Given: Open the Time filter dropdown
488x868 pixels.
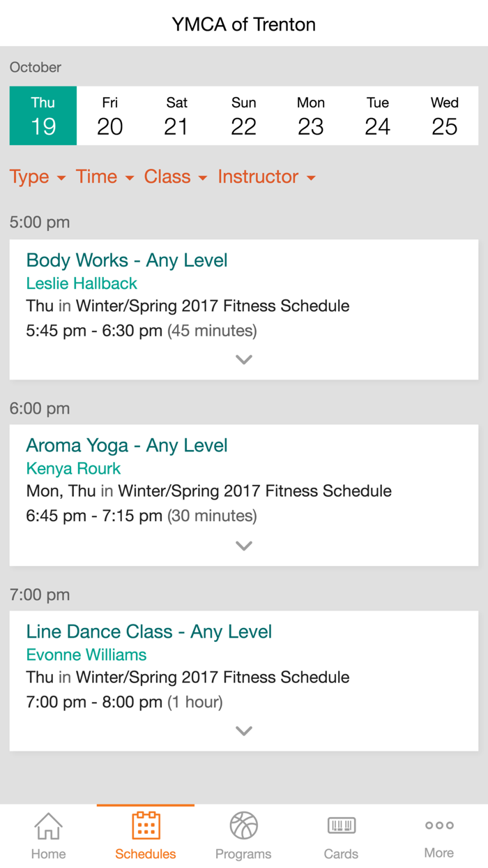Looking at the screenshot, I should (104, 177).
